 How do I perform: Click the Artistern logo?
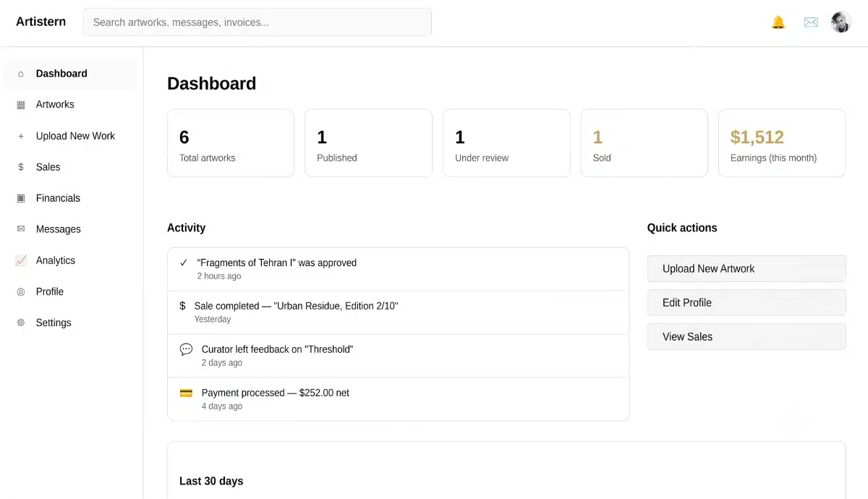coord(41,22)
